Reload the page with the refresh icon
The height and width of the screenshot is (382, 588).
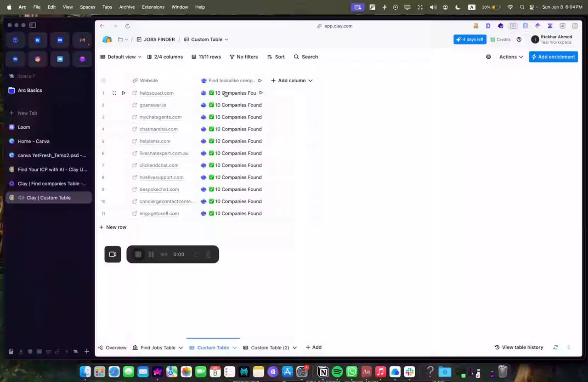[127, 26]
